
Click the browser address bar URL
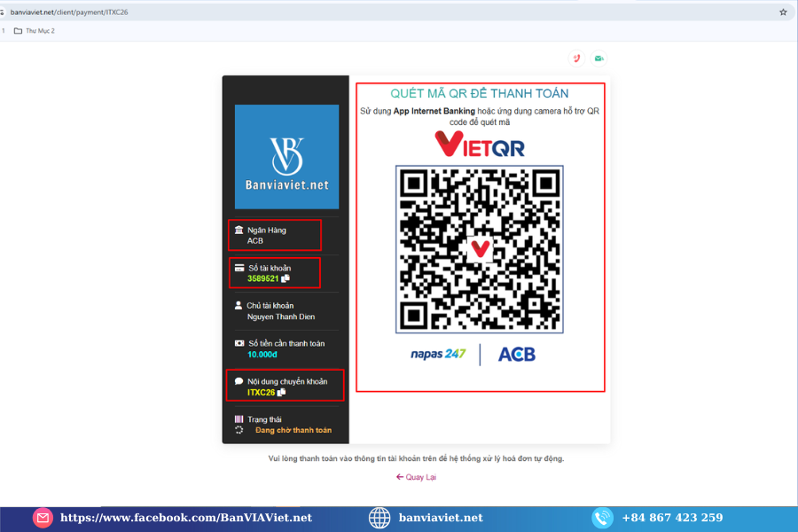pos(69,12)
